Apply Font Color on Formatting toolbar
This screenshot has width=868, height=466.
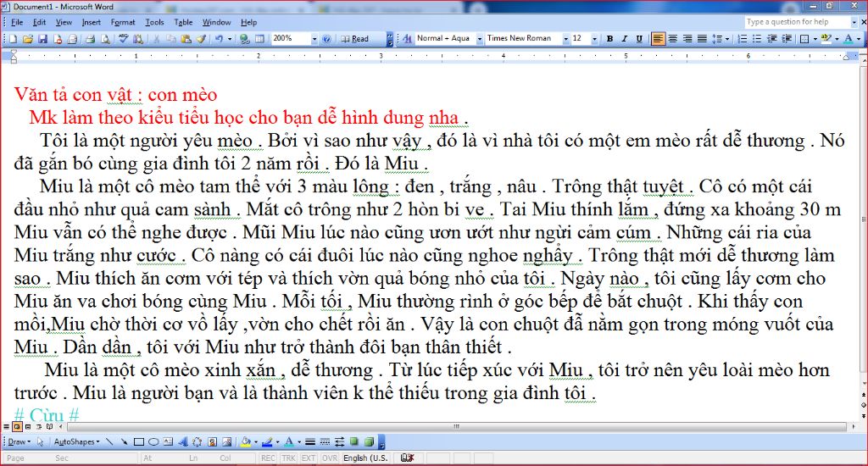(848, 39)
